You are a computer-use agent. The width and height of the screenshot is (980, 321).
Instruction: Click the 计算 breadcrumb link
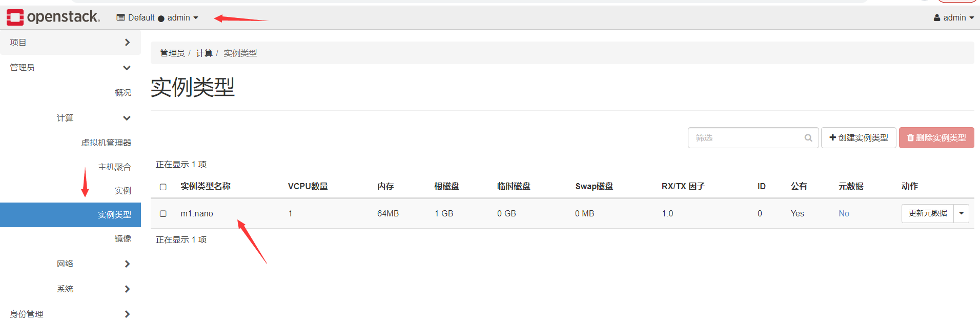(204, 53)
